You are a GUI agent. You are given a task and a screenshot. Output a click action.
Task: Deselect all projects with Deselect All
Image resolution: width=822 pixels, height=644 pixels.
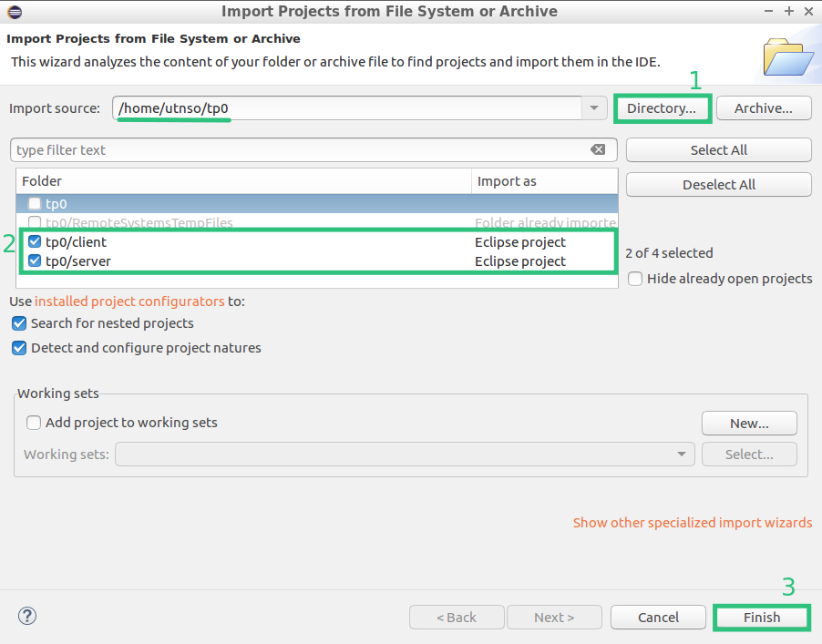(718, 184)
